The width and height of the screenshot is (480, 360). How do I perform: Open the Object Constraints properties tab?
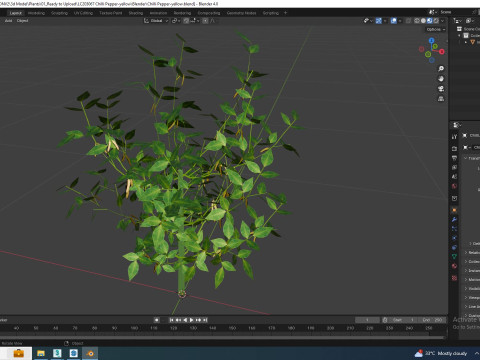pyautogui.click(x=454, y=247)
